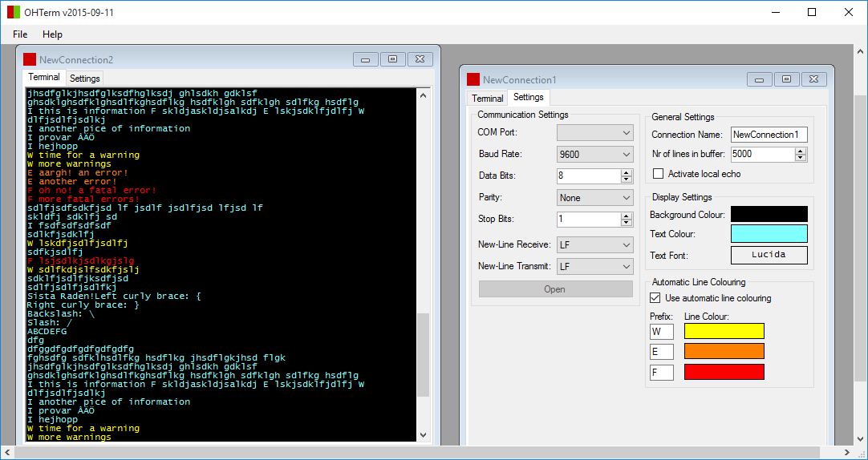Screen dimensions: 868x460
Task: Restore the NewConnection2 child window
Action: point(392,59)
